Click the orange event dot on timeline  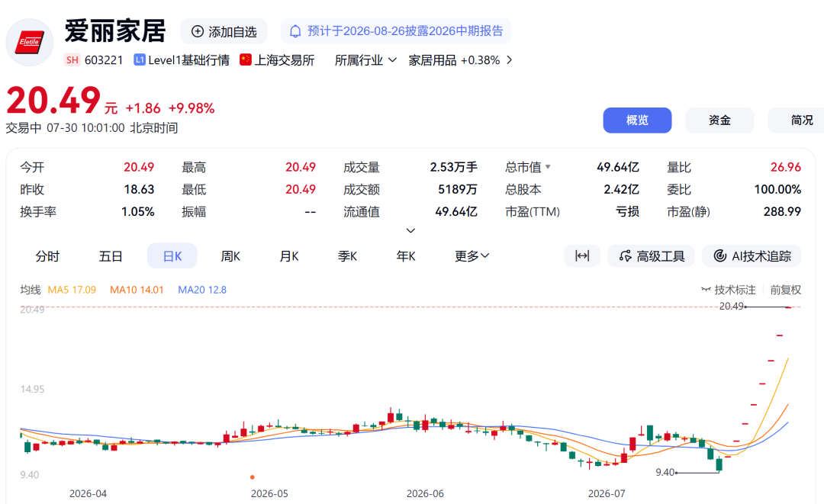253,477
